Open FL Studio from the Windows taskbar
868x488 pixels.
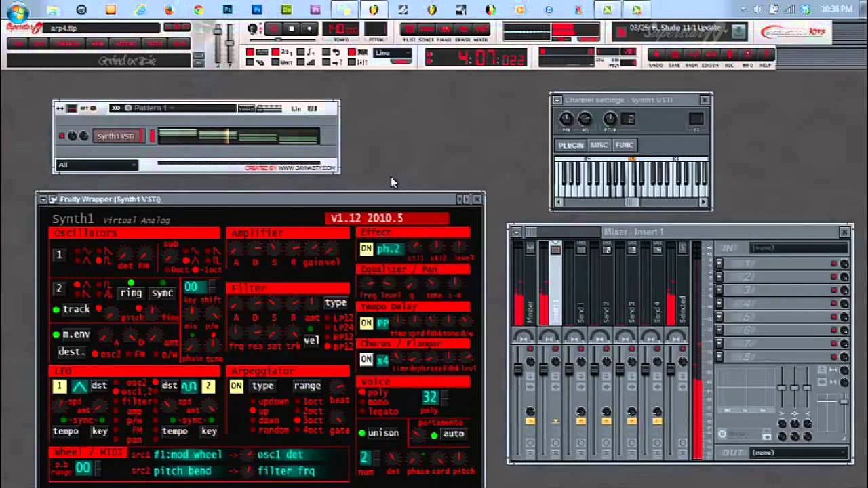coord(374,9)
